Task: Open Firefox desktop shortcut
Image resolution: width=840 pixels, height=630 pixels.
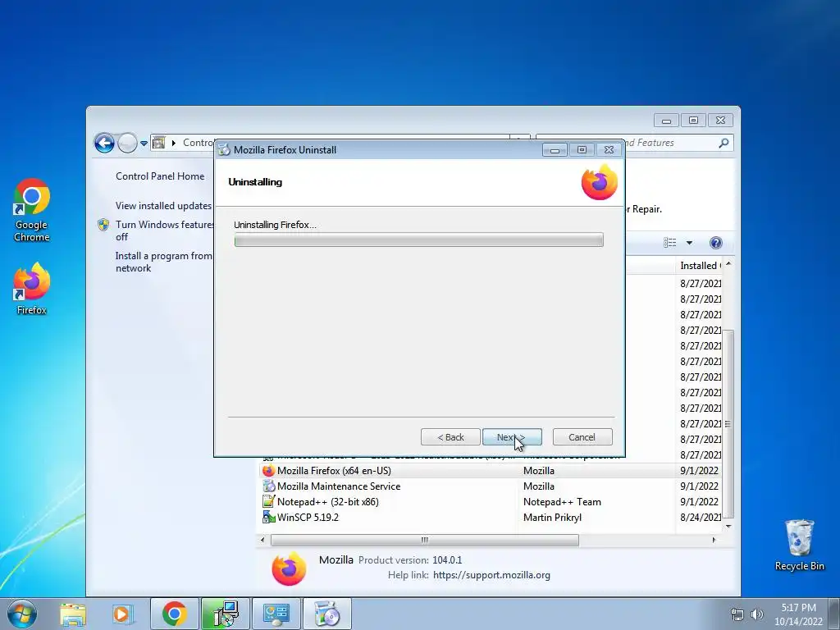Action: pyautogui.click(x=32, y=289)
